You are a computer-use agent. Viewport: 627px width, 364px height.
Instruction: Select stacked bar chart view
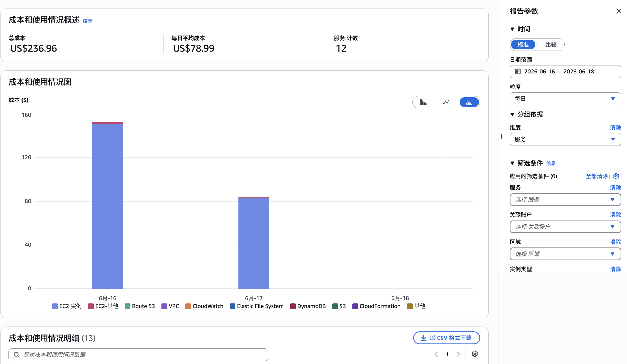coord(469,102)
